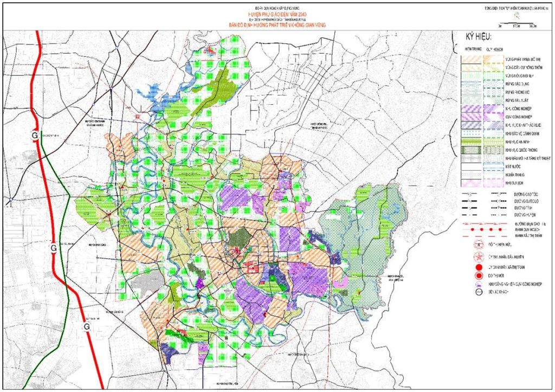Click the 'KHU CÔNG NGHIỆP' legend label
555x392 pixels.
point(519,109)
